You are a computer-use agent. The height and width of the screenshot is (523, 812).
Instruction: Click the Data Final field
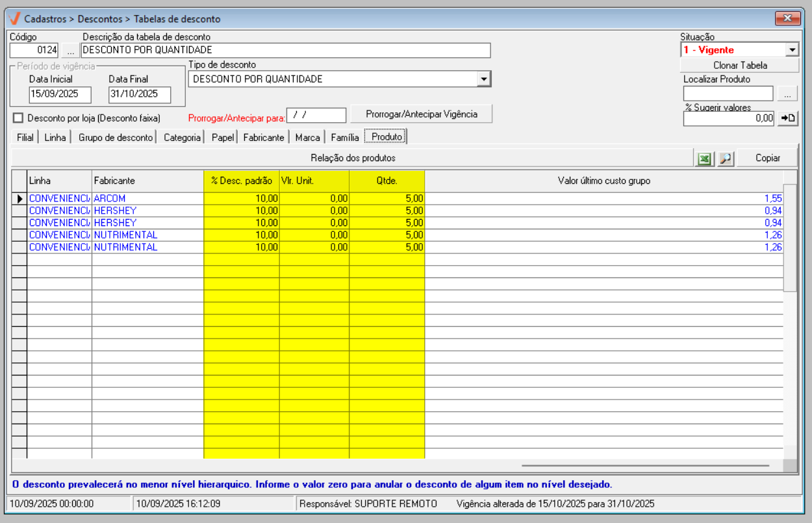coord(140,94)
